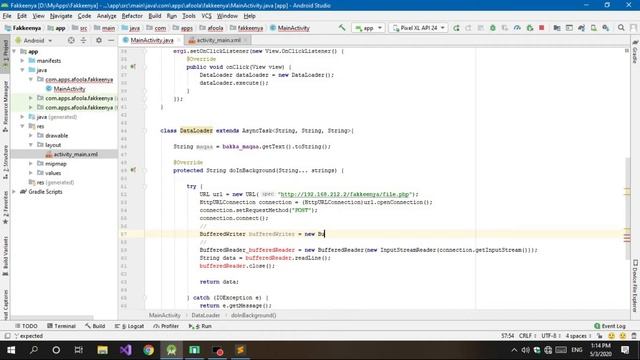This screenshot has height=360, width=640.
Task: Open the Profiler tool window
Action: click(166, 326)
